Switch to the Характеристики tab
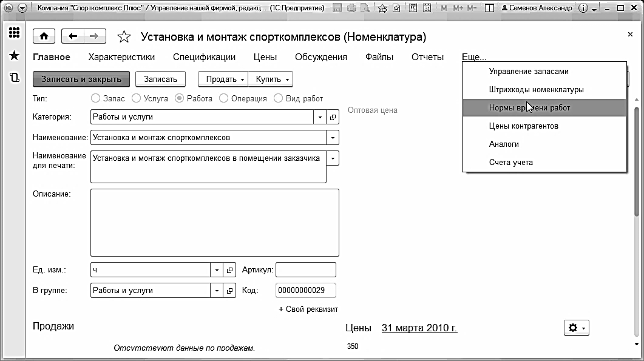 (x=121, y=57)
